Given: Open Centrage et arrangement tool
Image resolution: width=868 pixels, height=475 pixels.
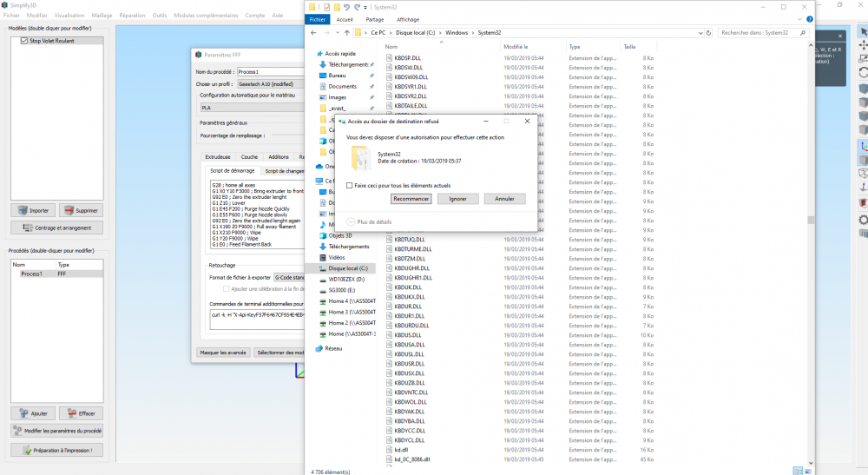Looking at the screenshot, I should coord(57,228).
